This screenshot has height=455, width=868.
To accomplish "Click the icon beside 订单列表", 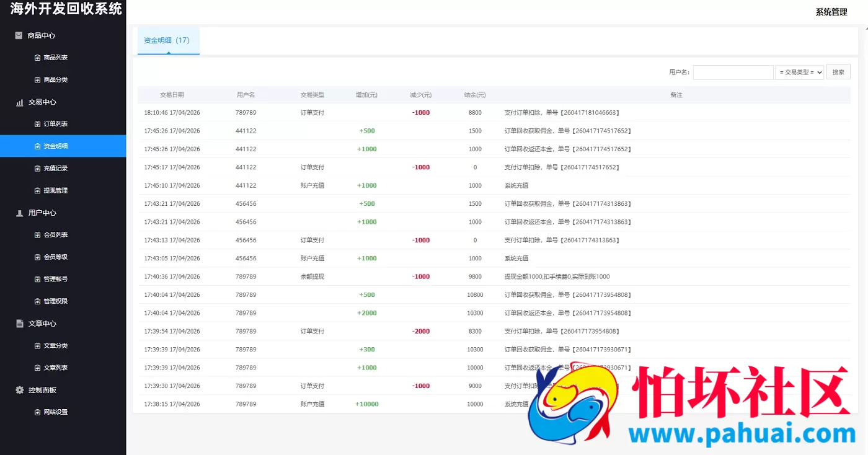I will pyautogui.click(x=37, y=124).
